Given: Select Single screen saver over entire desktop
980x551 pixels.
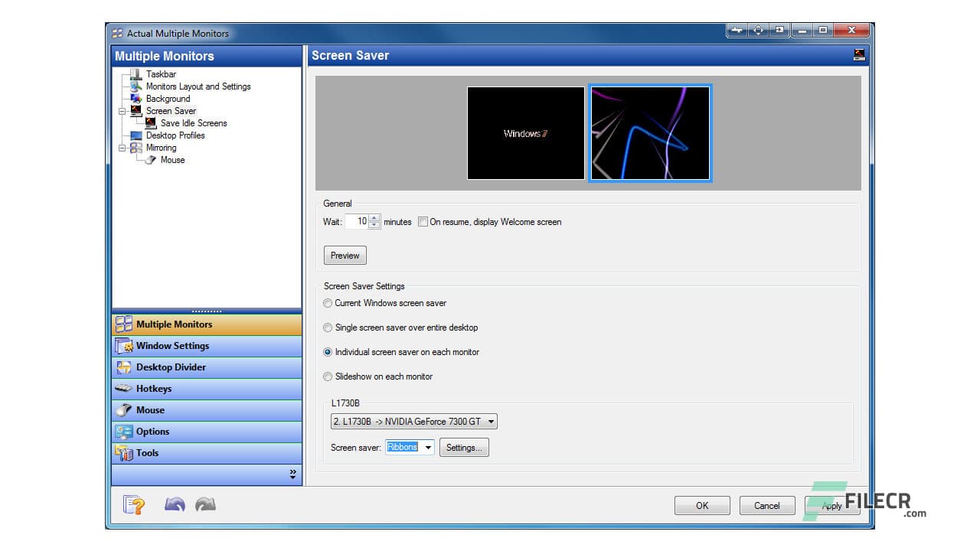Looking at the screenshot, I should (328, 328).
